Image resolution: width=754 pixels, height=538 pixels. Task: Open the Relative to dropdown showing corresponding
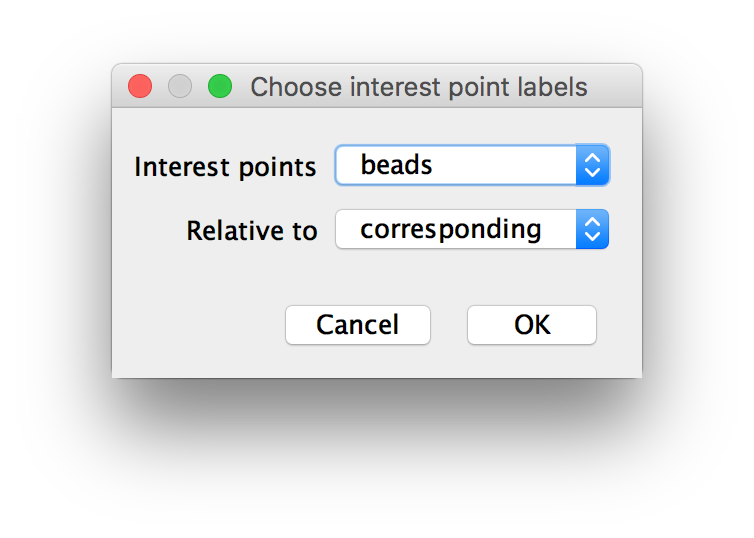[x=472, y=229]
